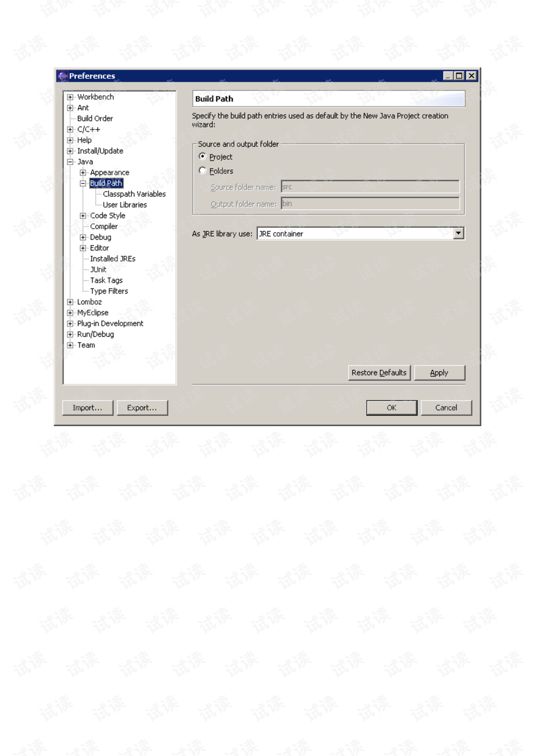The height and width of the screenshot is (756, 535).
Task: Maximize the Preferences window
Action: 459,76
